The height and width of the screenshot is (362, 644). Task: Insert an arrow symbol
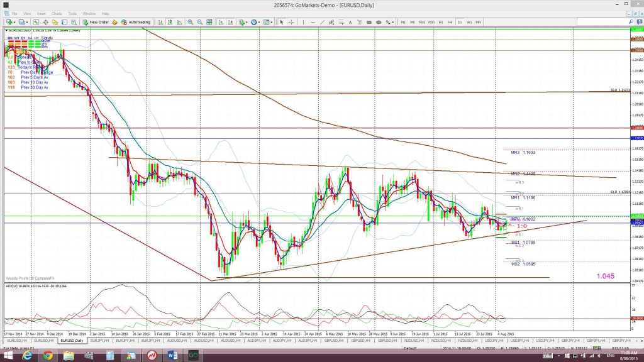(x=387, y=22)
